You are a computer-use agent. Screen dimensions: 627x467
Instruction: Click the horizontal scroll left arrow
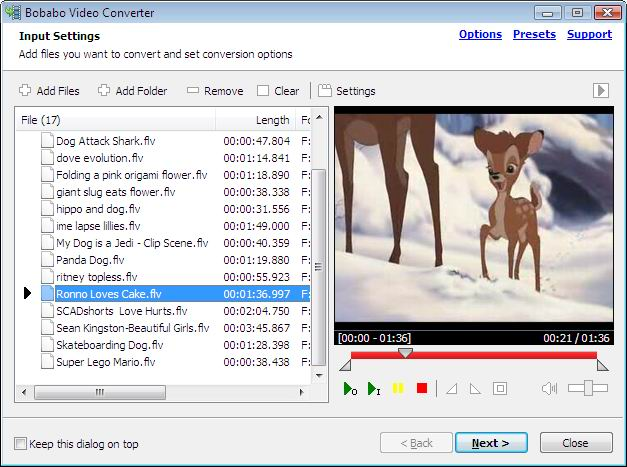pyautogui.click(x=24, y=392)
